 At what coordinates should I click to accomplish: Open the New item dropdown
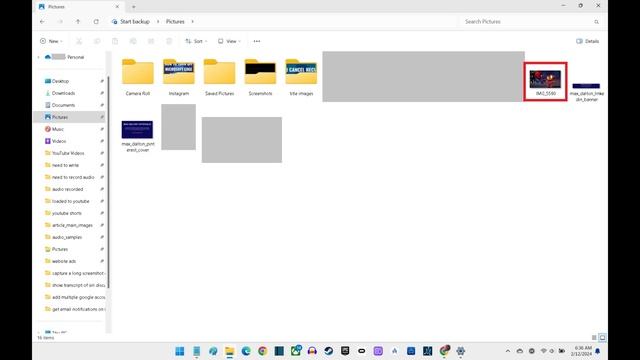pos(51,41)
